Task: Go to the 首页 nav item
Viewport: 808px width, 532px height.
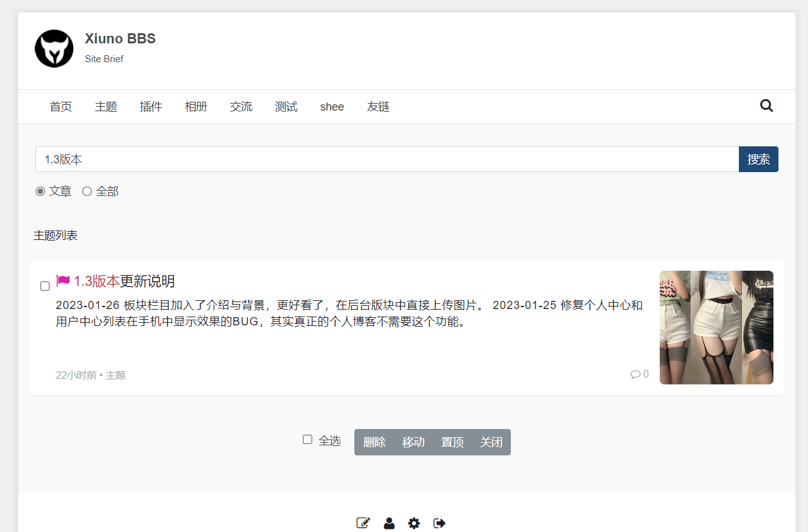Action: [61, 107]
